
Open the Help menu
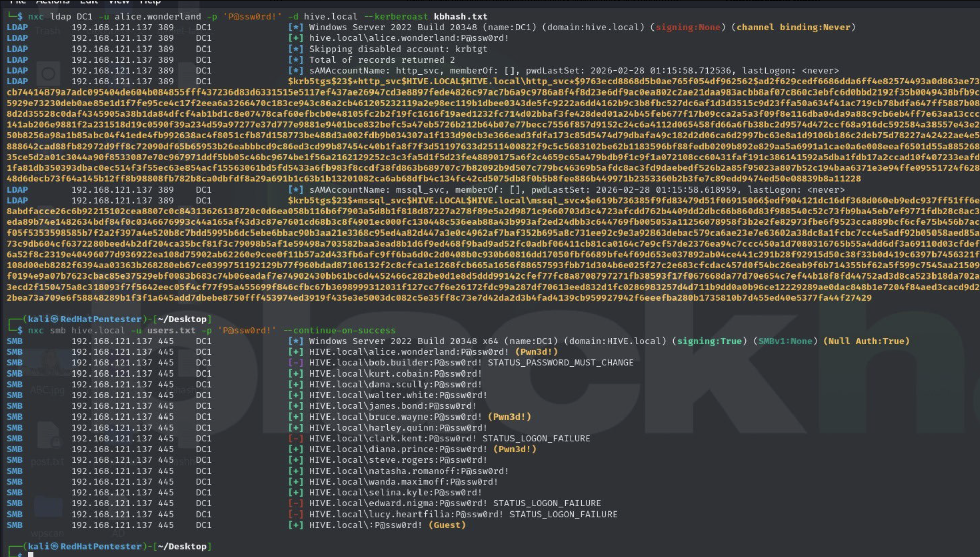pos(150,2)
